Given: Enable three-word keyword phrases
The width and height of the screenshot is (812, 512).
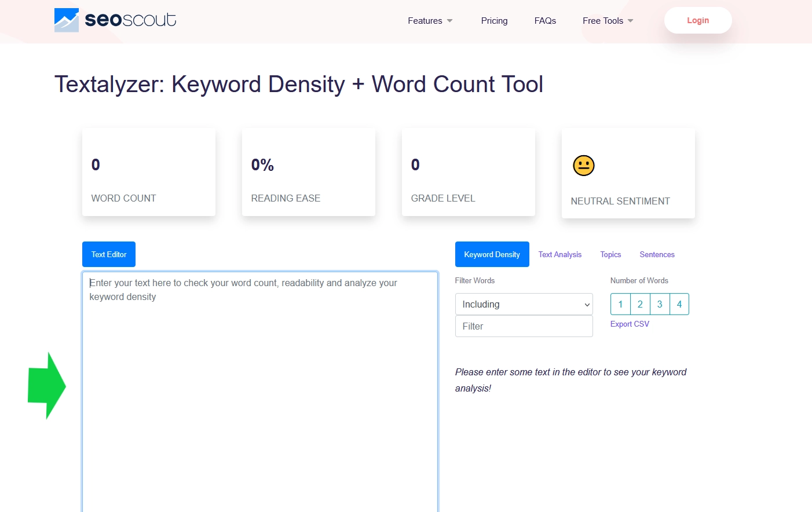Looking at the screenshot, I should pyautogui.click(x=660, y=304).
